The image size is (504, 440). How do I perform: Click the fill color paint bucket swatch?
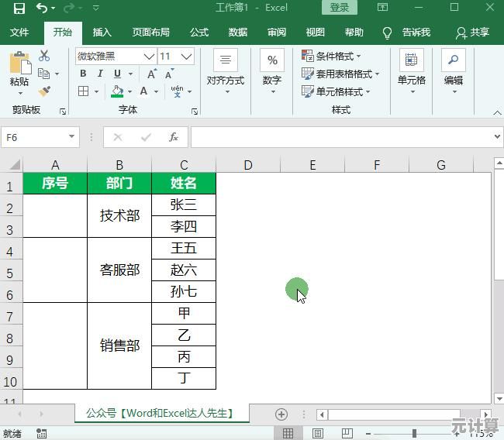pos(116,91)
